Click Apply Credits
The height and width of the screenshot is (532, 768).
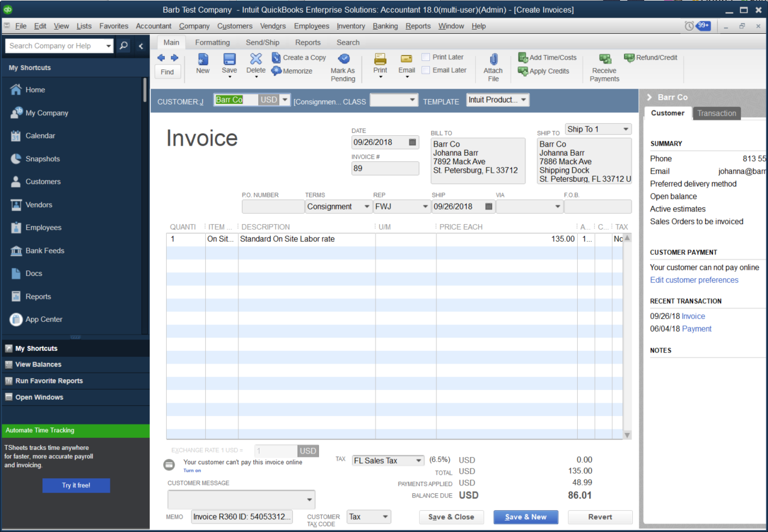point(544,71)
